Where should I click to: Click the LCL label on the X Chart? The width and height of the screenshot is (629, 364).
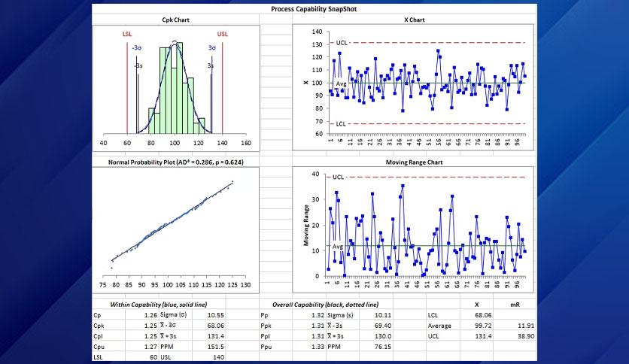[x=341, y=124]
